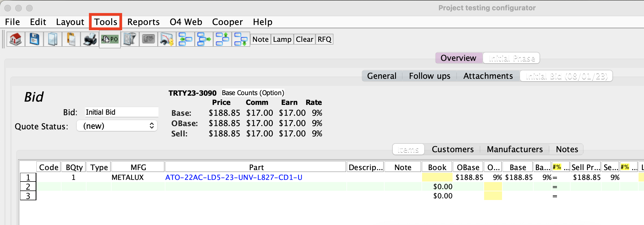Open the Layout menu

click(70, 22)
